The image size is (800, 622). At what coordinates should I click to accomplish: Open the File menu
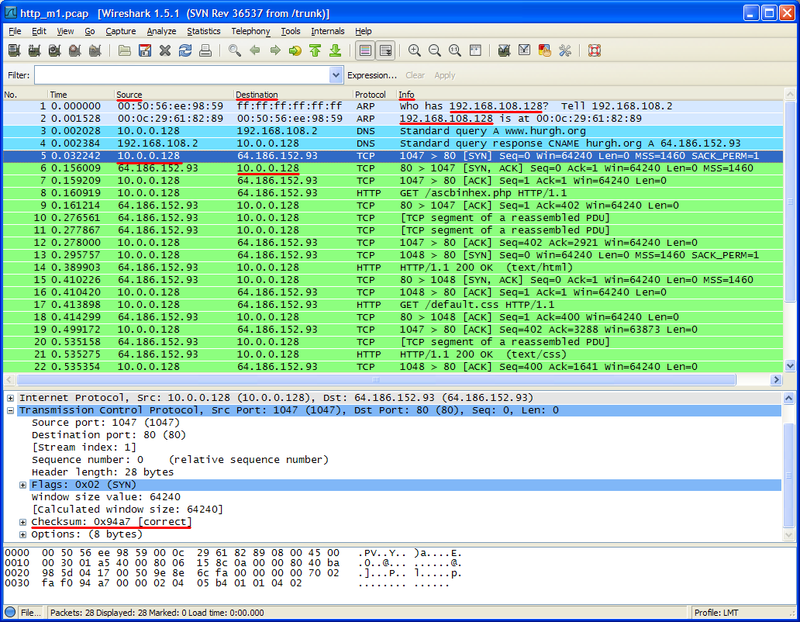tap(15, 31)
